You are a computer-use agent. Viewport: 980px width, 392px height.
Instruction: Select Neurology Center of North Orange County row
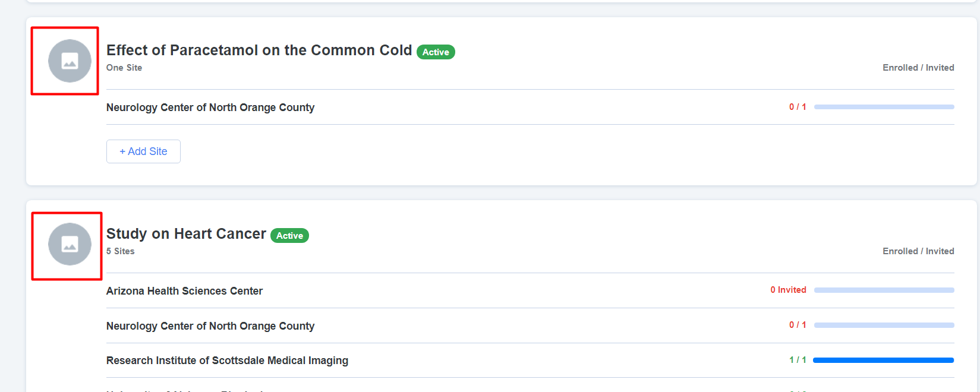pos(210,107)
